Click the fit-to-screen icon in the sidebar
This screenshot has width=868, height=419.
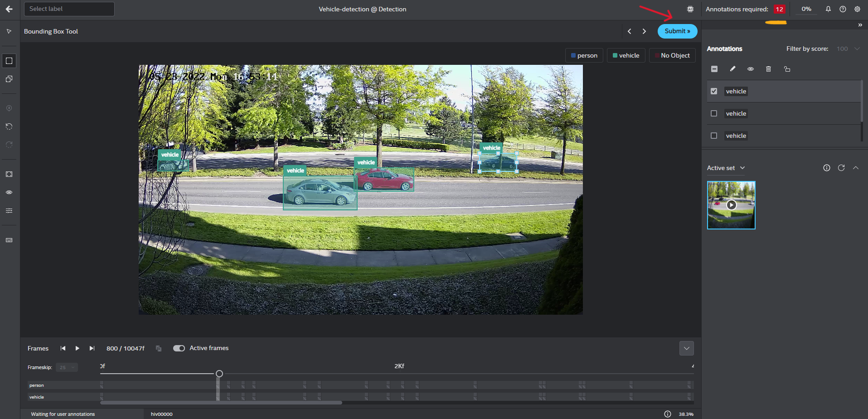(x=9, y=174)
